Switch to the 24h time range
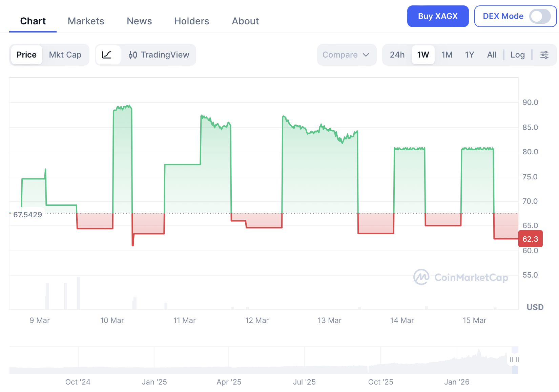The image size is (559, 392). [x=397, y=55]
